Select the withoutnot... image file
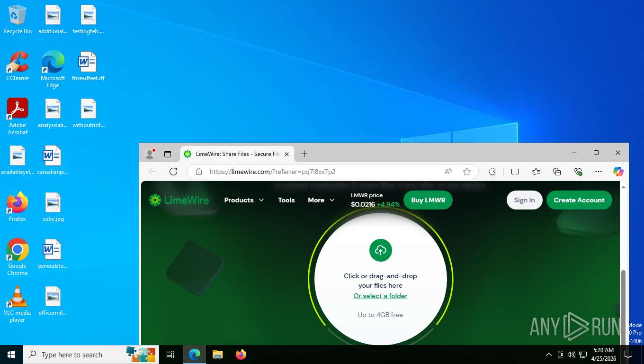Viewport: 644px width, 364px height. click(88, 113)
